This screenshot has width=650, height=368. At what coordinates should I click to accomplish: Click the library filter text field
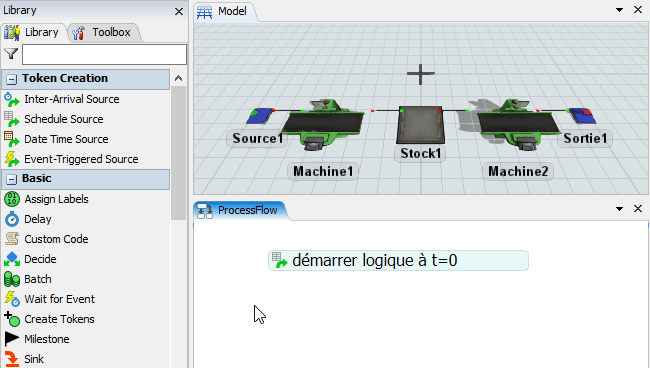click(x=104, y=54)
